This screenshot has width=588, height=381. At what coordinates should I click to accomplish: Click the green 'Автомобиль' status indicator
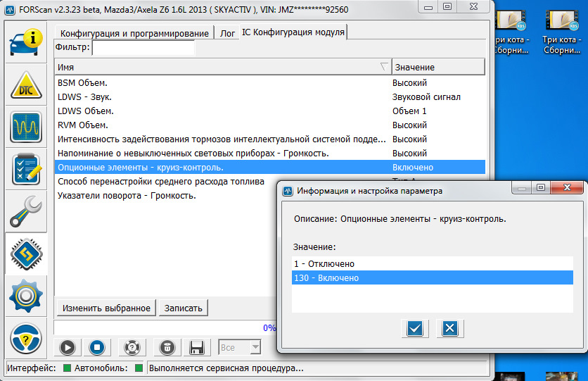(x=139, y=368)
